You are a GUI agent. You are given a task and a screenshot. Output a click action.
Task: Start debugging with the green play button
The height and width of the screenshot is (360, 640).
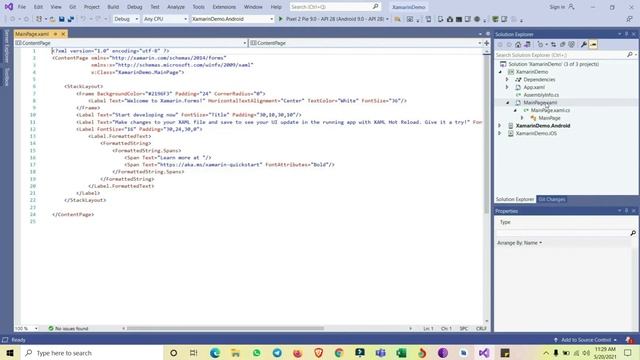[x=280, y=19]
